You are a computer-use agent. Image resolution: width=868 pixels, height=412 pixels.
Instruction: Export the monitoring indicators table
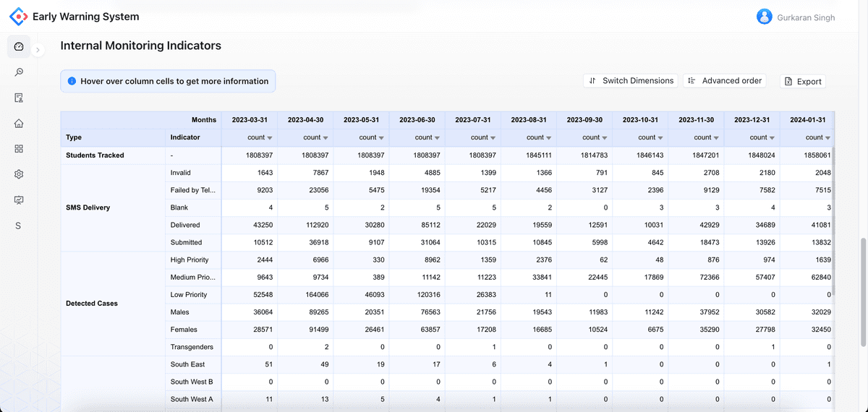803,82
